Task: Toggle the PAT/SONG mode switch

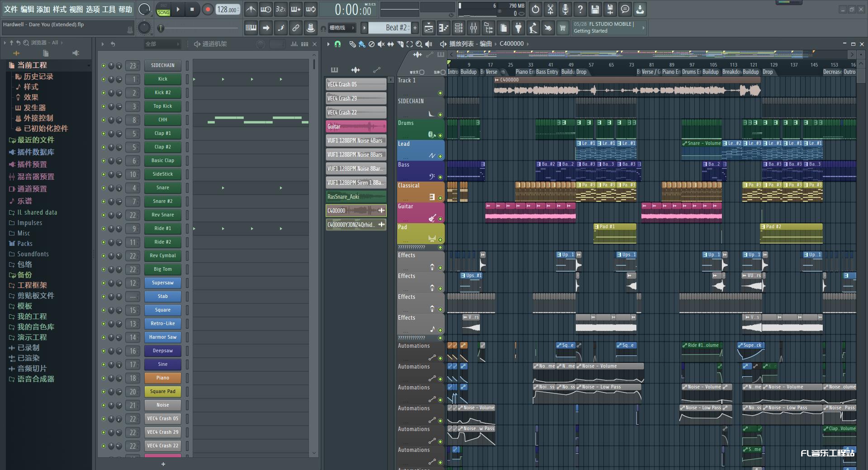Action: click(x=164, y=10)
